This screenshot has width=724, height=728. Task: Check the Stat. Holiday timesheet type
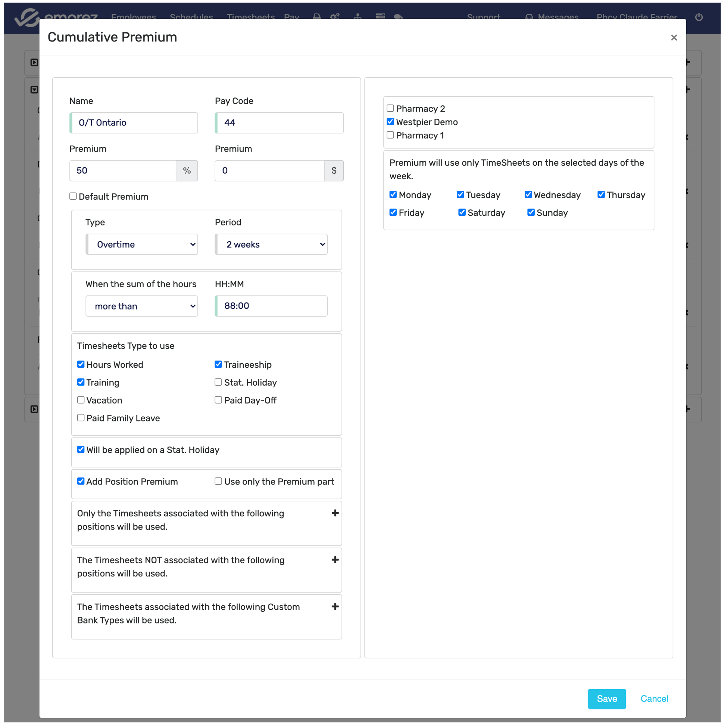218,382
